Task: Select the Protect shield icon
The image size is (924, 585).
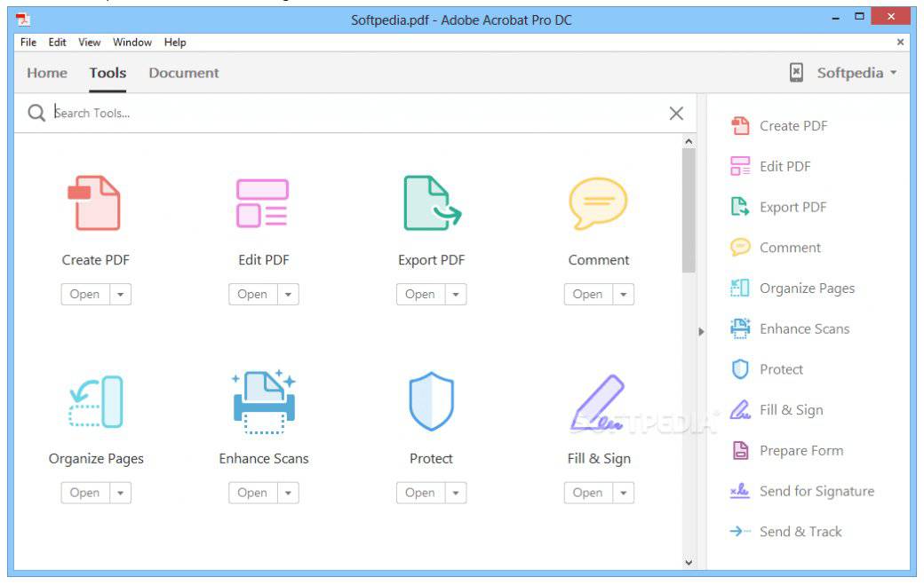Action: 431,401
